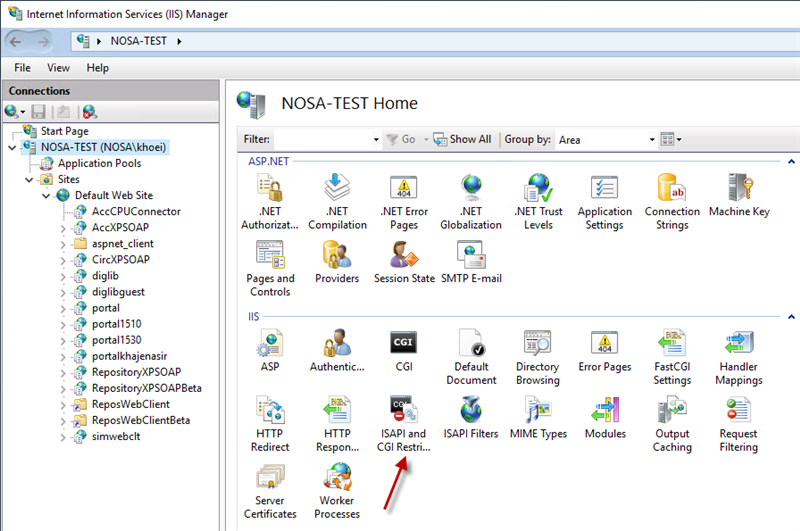800x531 pixels.
Task: Open the View menu
Action: (x=58, y=68)
